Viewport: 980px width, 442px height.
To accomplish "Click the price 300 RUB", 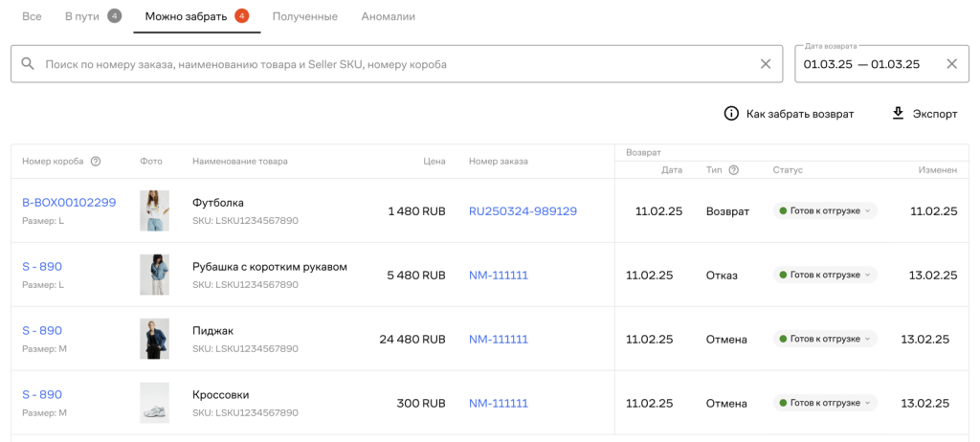I will (421, 403).
